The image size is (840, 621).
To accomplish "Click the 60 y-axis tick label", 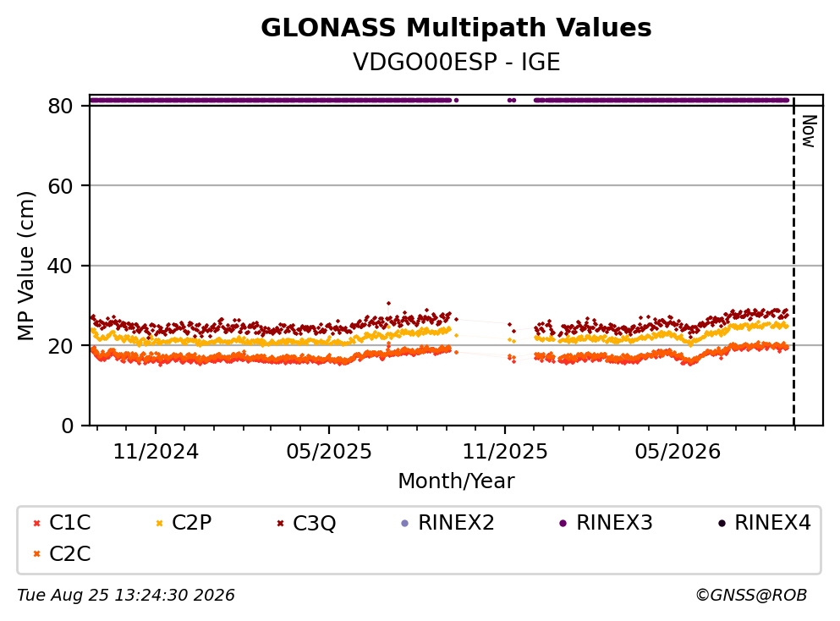I will pos(61,186).
